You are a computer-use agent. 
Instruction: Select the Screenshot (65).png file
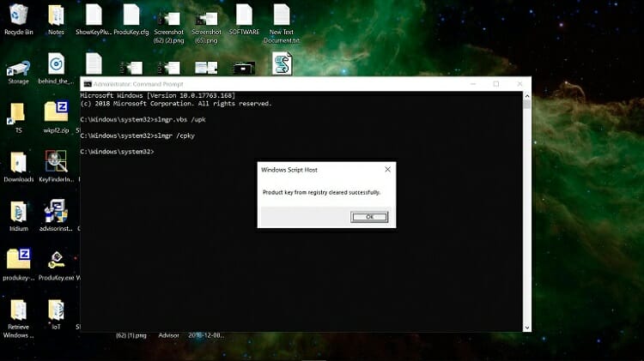coord(206,18)
